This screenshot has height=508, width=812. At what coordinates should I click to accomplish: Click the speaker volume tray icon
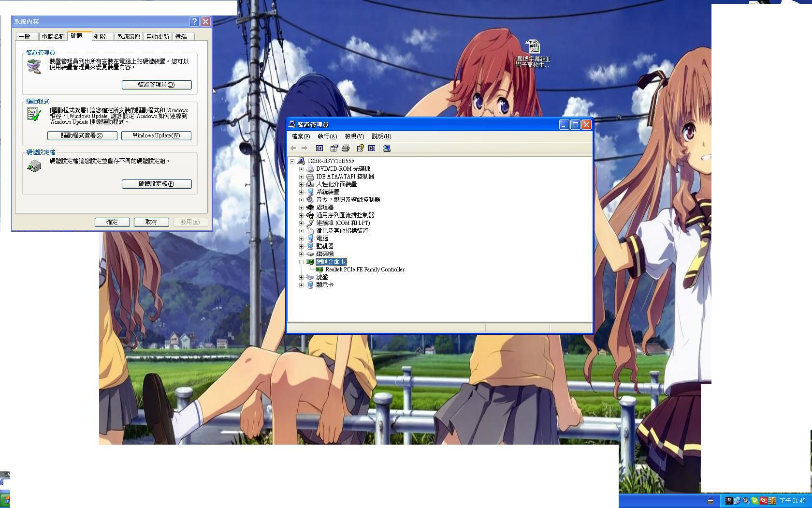tap(746, 501)
